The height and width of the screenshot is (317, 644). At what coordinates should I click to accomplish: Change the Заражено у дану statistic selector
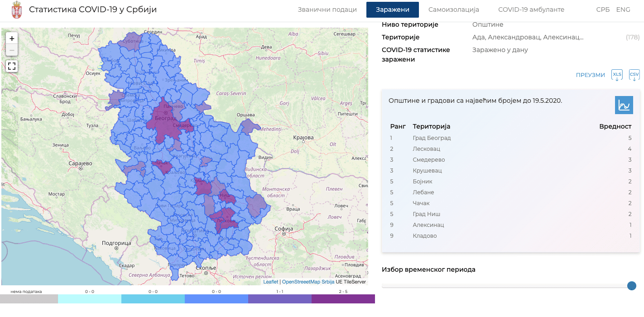coord(500,50)
